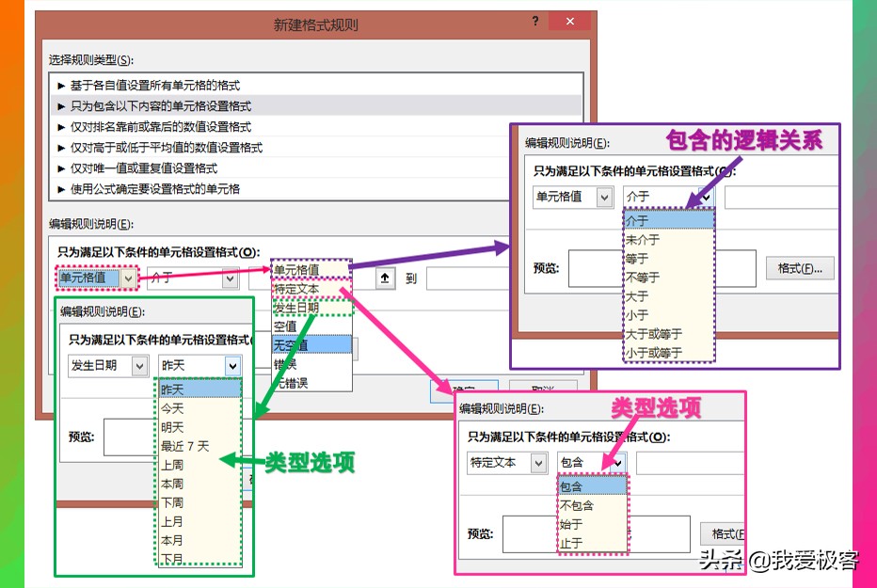
Task: Pick 不等于 from the operator list
Action: click(x=669, y=278)
